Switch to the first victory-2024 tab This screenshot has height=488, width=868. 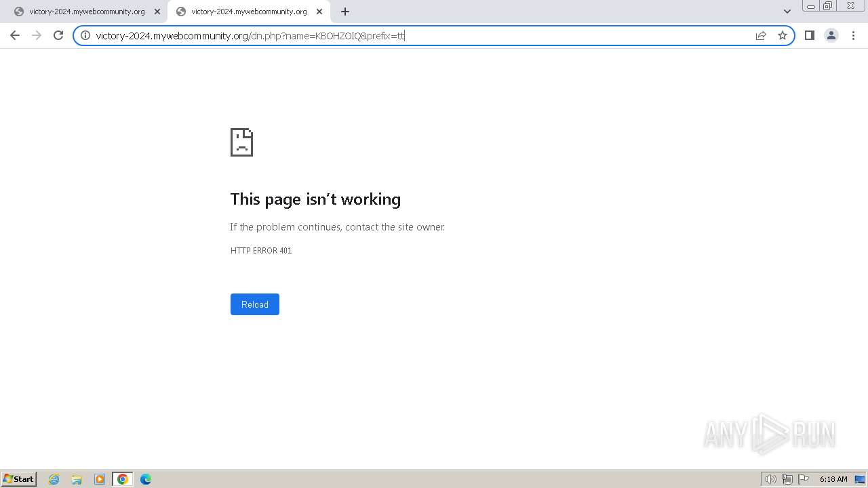[87, 12]
